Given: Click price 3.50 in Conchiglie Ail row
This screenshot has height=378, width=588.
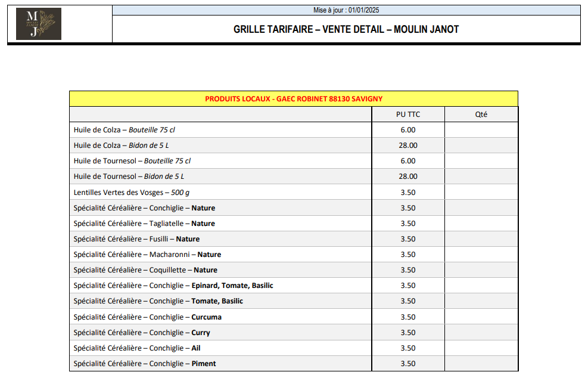Looking at the screenshot, I should (408, 348).
